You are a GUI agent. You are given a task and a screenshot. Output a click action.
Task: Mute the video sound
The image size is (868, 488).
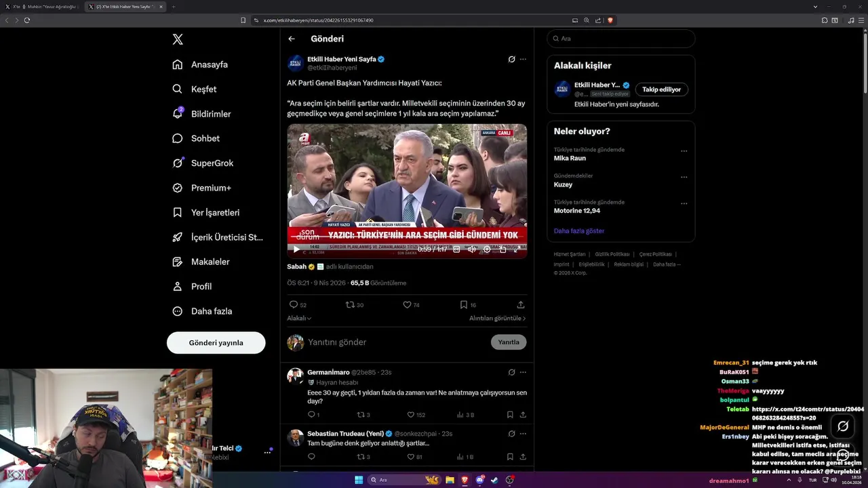pos(471,249)
